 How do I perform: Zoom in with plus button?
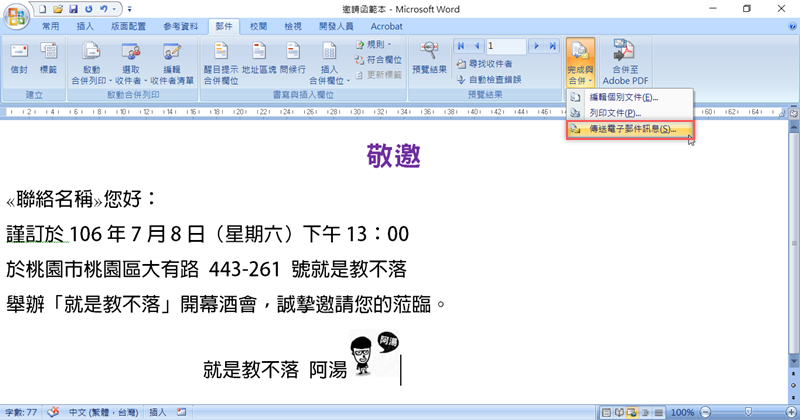(x=791, y=412)
